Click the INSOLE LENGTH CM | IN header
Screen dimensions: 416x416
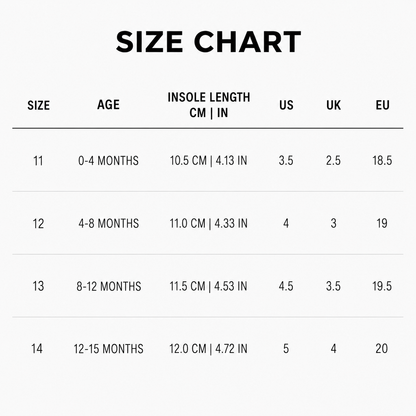[209, 105]
